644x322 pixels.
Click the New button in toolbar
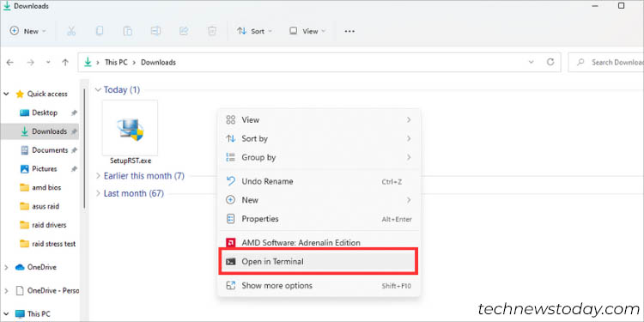point(28,31)
